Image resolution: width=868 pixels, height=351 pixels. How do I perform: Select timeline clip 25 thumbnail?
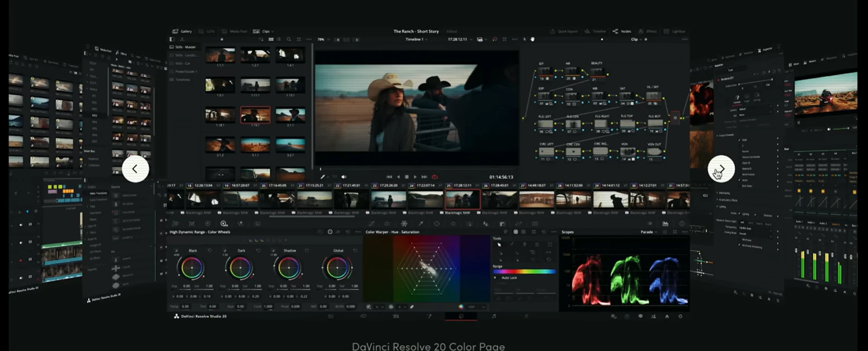tap(462, 200)
